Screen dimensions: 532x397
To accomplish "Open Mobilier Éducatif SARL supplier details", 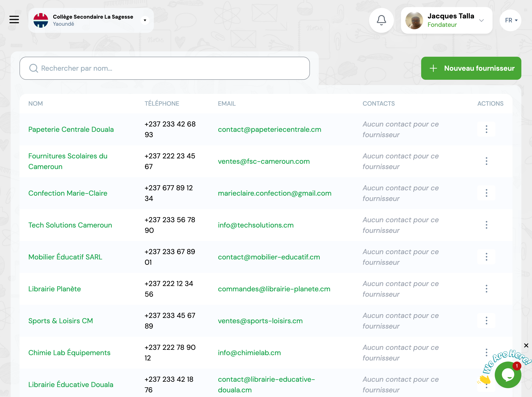I will click(65, 257).
